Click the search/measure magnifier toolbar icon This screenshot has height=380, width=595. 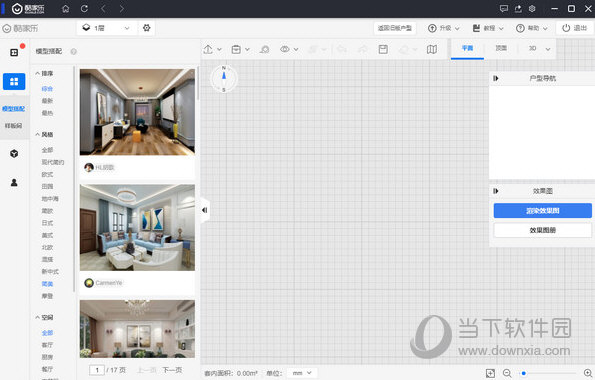264,49
